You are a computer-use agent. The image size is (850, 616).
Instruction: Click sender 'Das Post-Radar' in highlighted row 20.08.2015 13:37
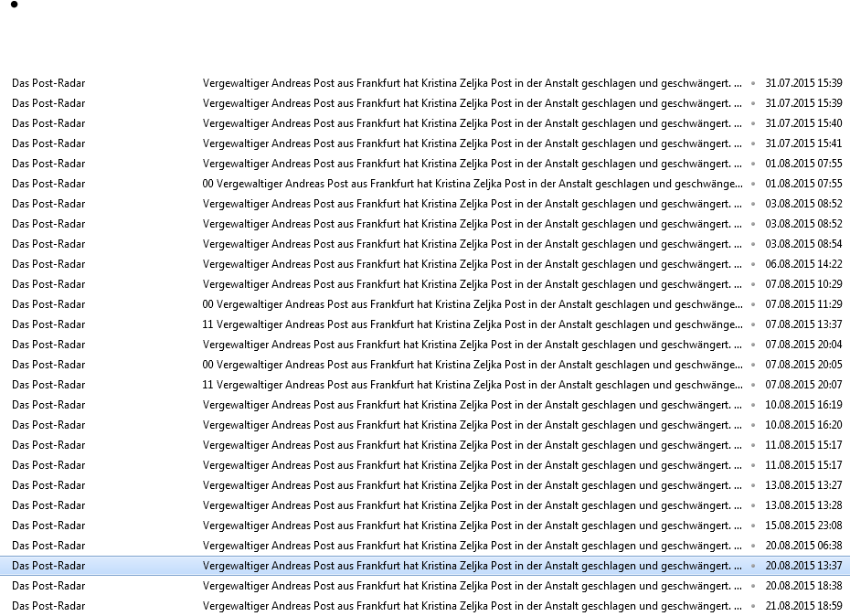[x=48, y=566]
